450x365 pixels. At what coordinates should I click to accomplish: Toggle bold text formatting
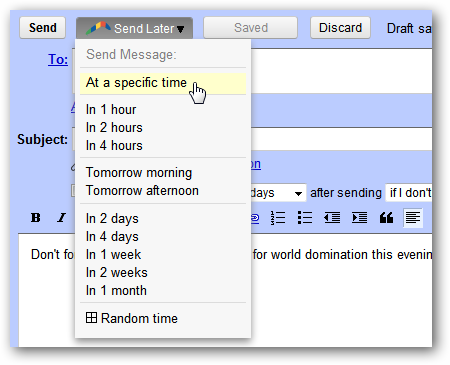point(36,218)
